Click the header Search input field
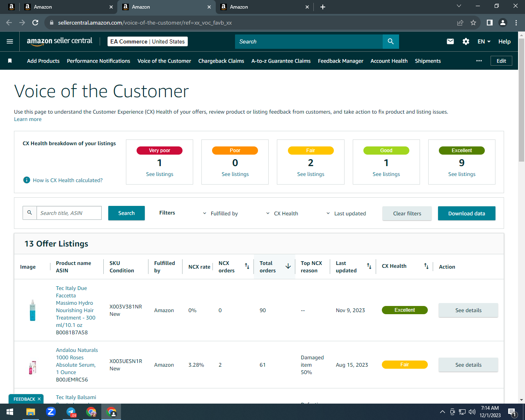 tap(309, 41)
